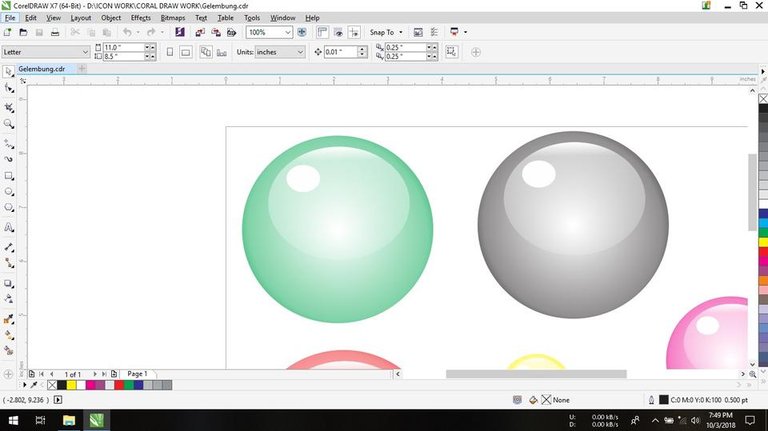Select the Rectangle tool

(9, 175)
